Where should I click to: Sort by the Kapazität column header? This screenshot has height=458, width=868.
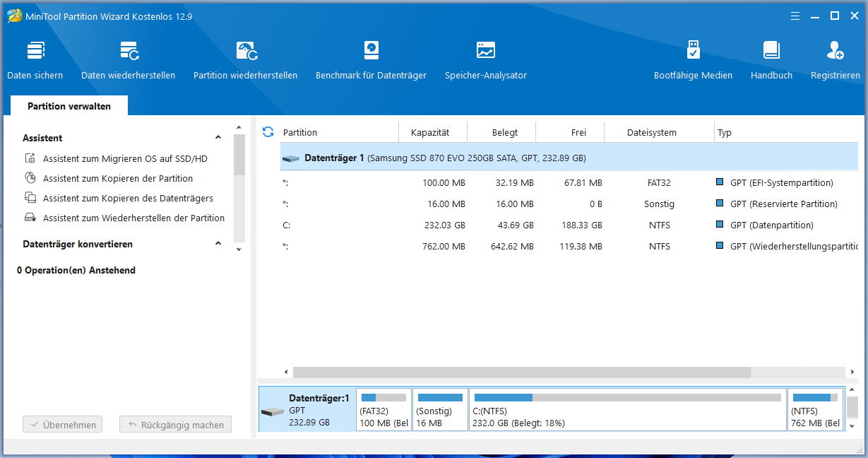point(430,132)
